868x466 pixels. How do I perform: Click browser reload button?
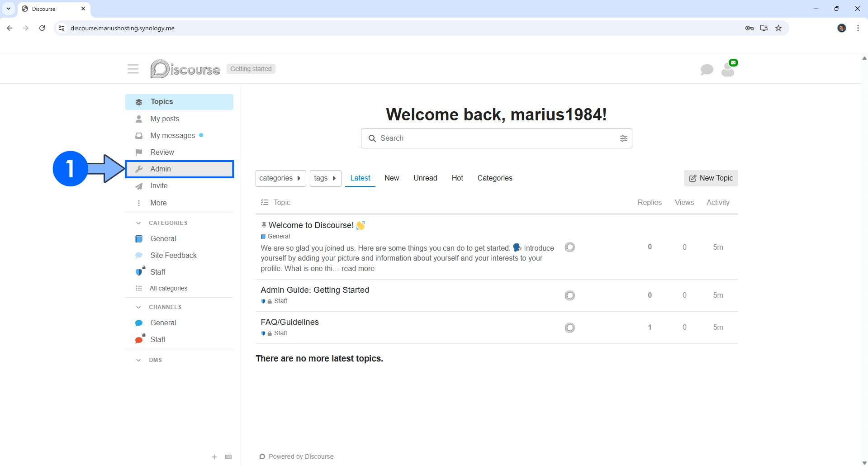pyautogui.click(x=42, y=28)
